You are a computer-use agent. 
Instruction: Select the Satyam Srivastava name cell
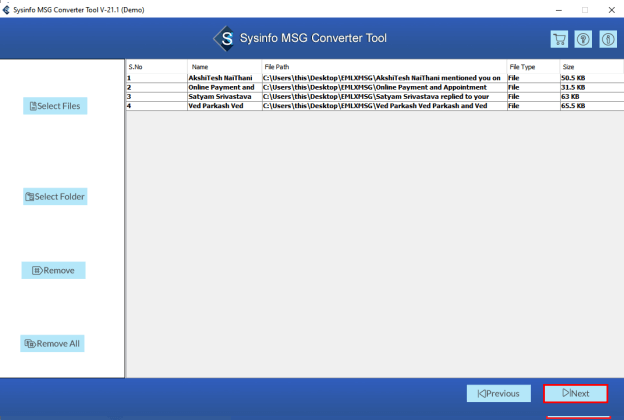click(224, 96)
